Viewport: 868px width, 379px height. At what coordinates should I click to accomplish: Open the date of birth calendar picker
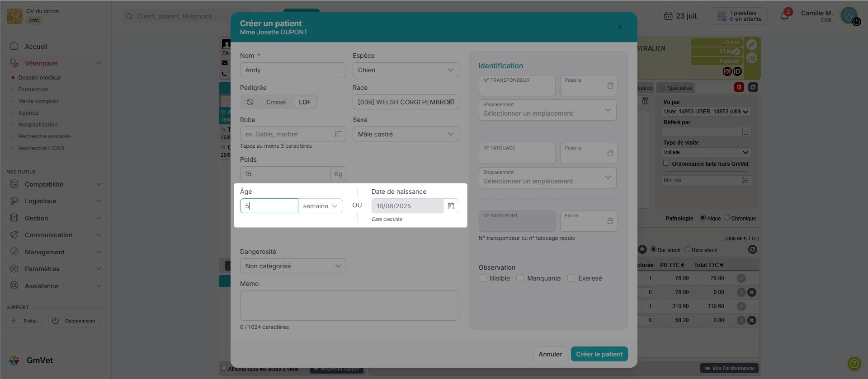pos(451,206)
